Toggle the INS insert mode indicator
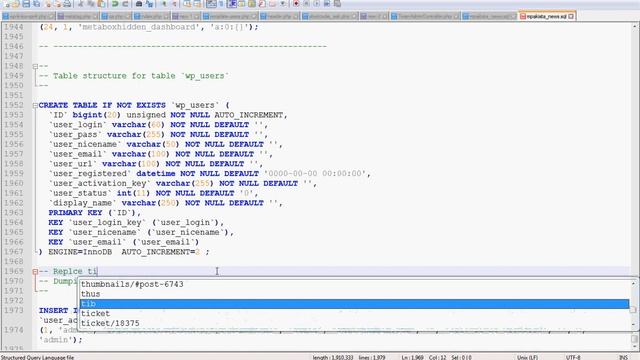Screen dimensions: 640x360 point(623,358)
